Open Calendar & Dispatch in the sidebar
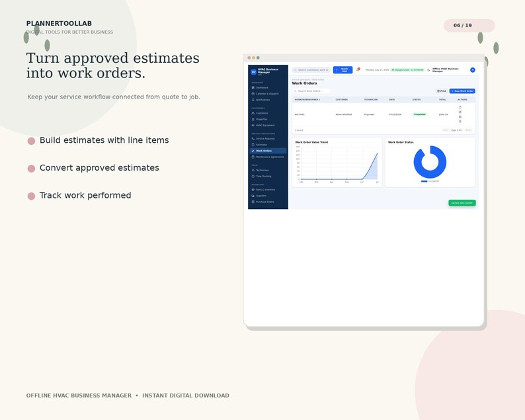 [267, 94]
